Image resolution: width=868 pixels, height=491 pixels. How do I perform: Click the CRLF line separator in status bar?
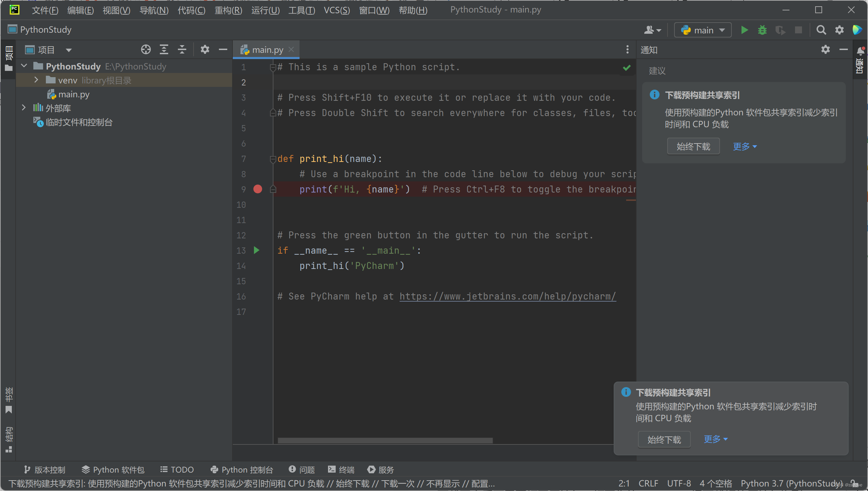pyautogui.click(x=648, y=483)
